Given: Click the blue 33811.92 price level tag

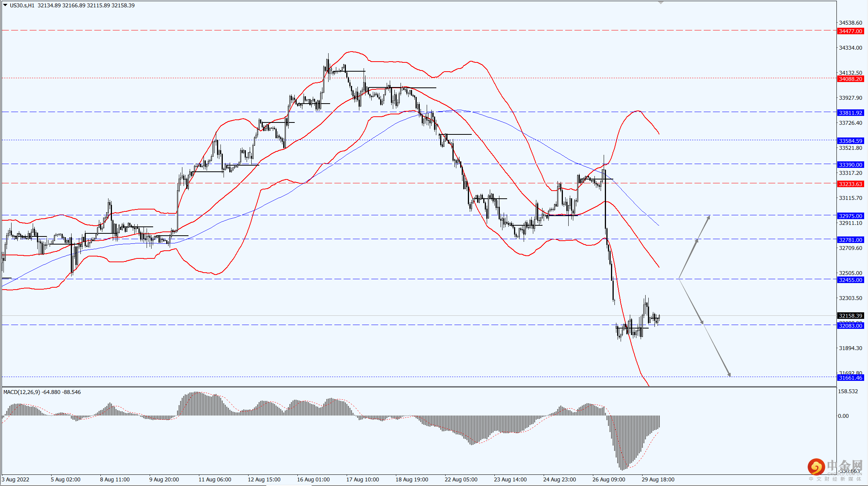Looking at the screenshot, I should pyautogui.click(x=850, y=113).
